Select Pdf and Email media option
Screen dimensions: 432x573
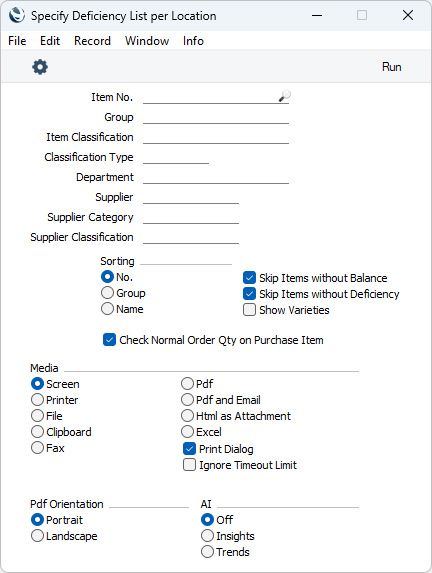(x=187, y=400)
